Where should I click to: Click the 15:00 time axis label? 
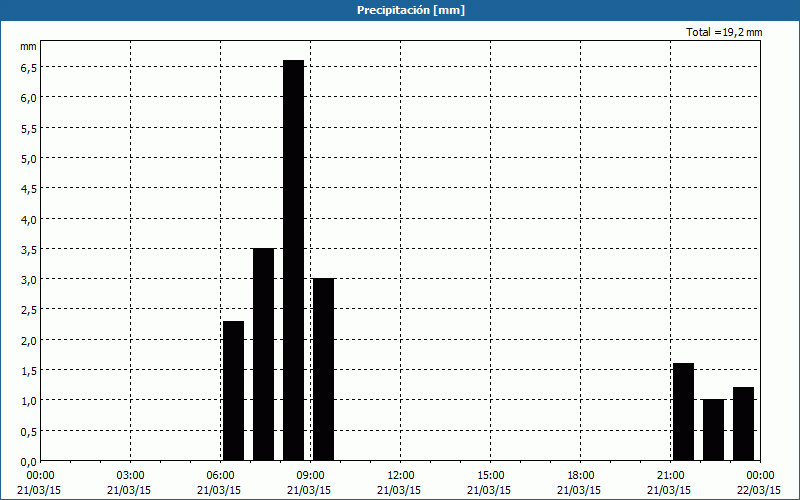click(x=490, y=476)
